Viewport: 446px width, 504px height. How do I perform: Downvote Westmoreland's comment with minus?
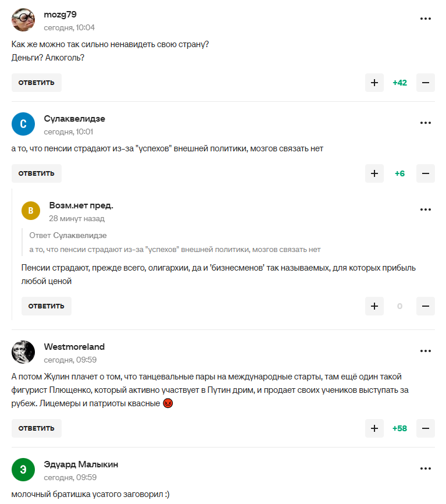pyautogui.click(x=426, y=428)
